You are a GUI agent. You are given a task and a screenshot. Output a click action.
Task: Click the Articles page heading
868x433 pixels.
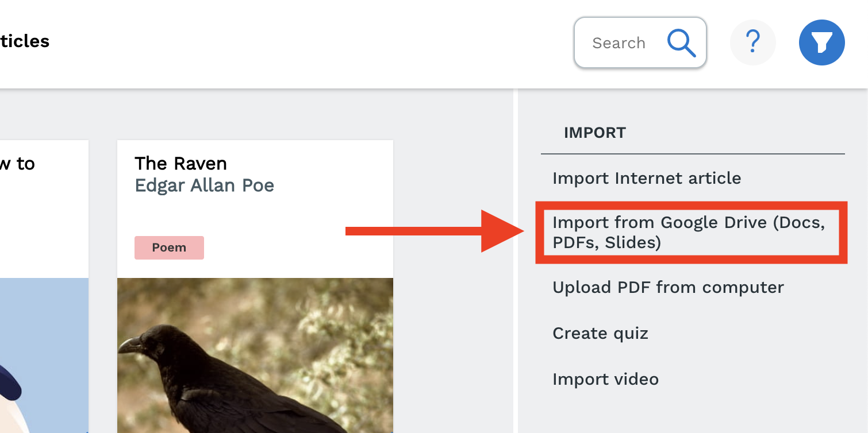coord(24,41)
